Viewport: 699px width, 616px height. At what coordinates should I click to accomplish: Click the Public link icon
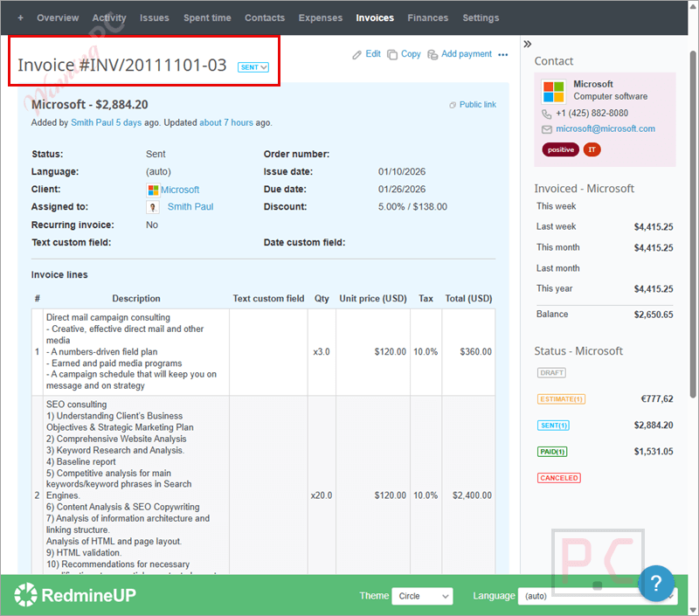tap(453, 105)
